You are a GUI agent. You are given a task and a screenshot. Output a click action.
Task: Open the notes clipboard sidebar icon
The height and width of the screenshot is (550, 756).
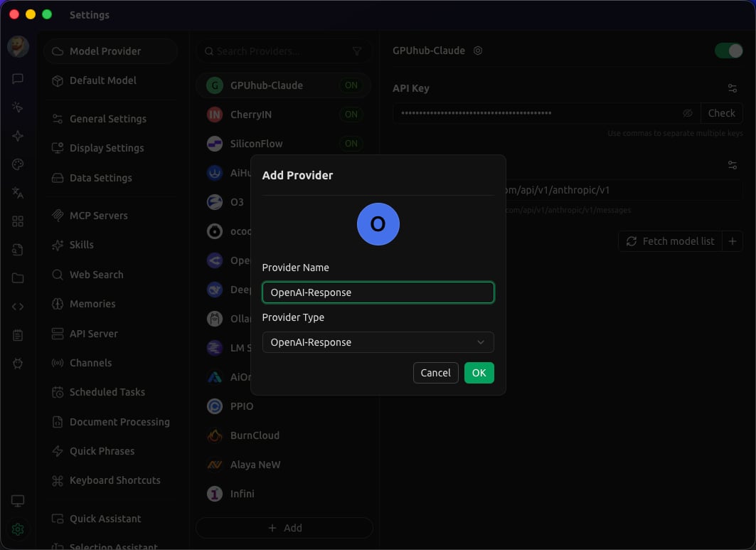point(18,335)
